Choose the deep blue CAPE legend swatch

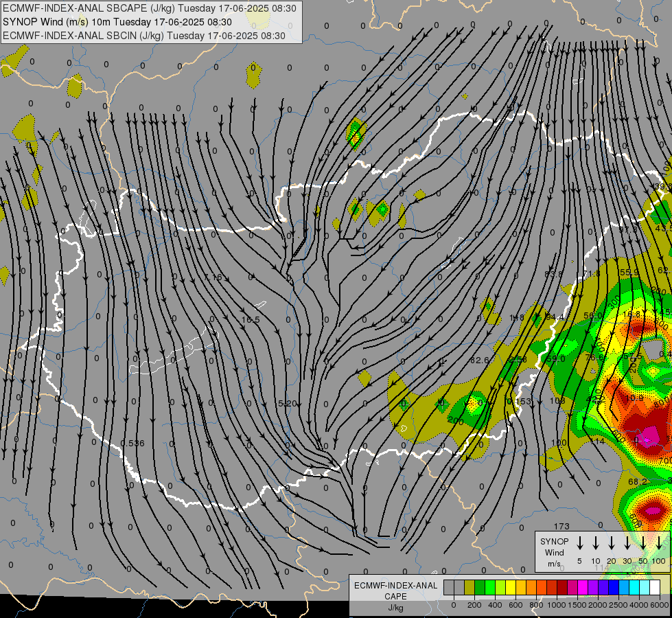click(614, 587)
